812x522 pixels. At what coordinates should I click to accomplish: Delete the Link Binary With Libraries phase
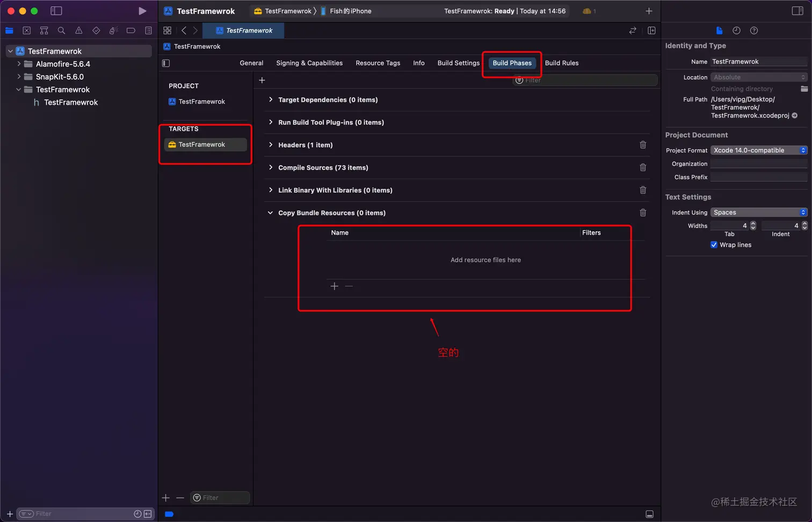click(643, 190)
